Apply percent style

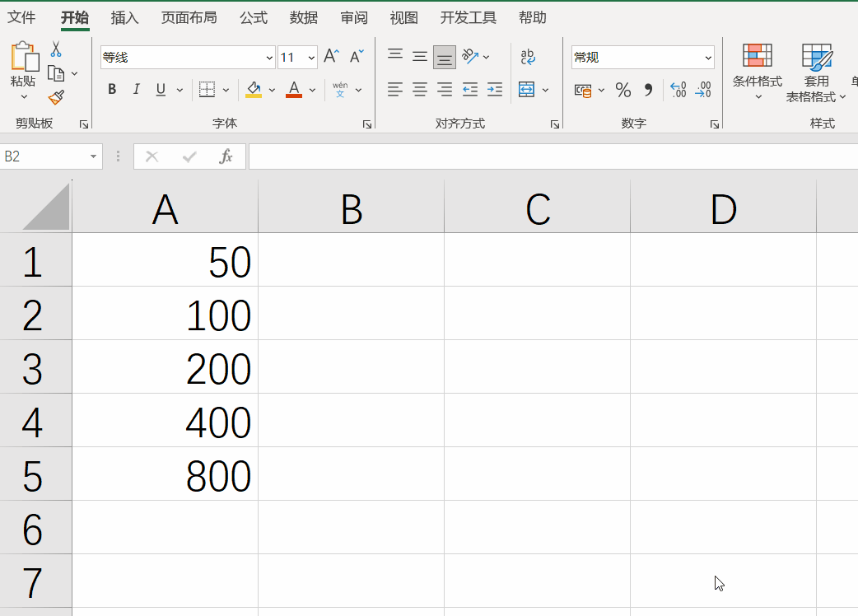click(623, 90)
